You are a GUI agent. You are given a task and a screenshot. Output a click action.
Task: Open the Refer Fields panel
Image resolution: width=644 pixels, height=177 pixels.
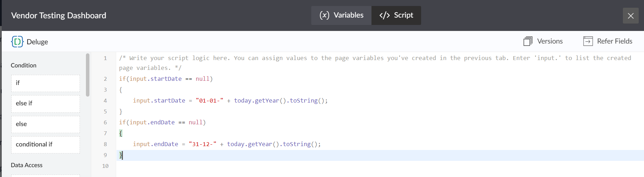[x=608, y=41]
